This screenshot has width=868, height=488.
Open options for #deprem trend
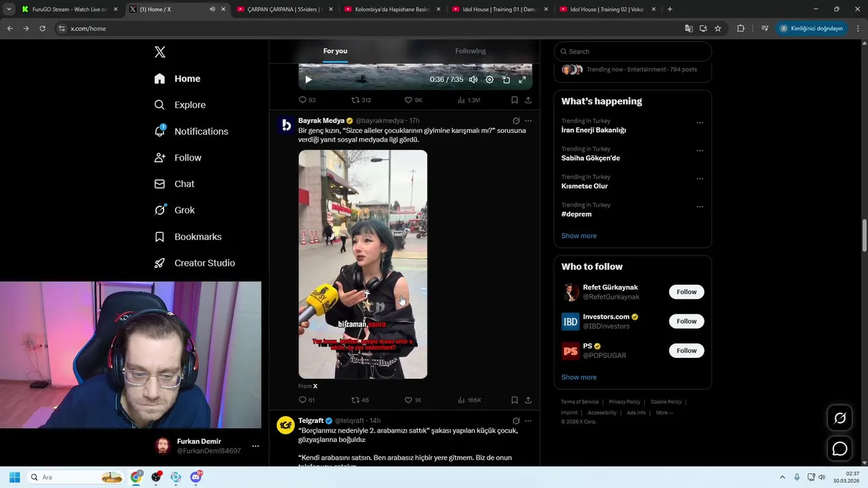point(700,207)
